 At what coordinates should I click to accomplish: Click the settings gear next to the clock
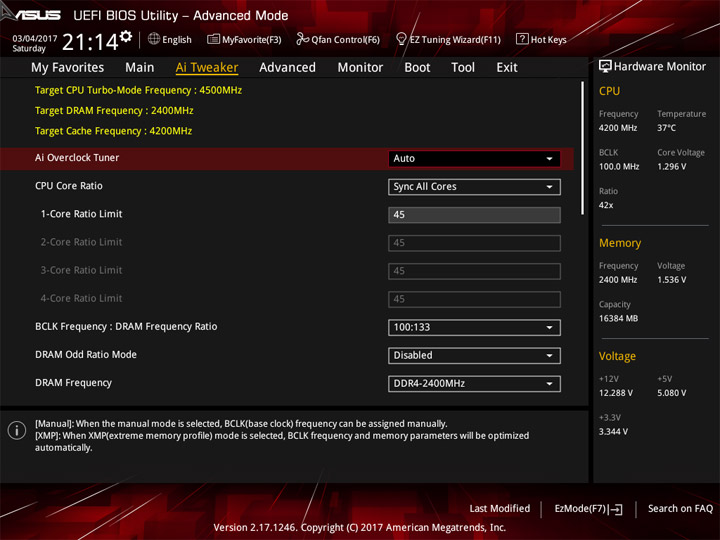click(126, 36)
